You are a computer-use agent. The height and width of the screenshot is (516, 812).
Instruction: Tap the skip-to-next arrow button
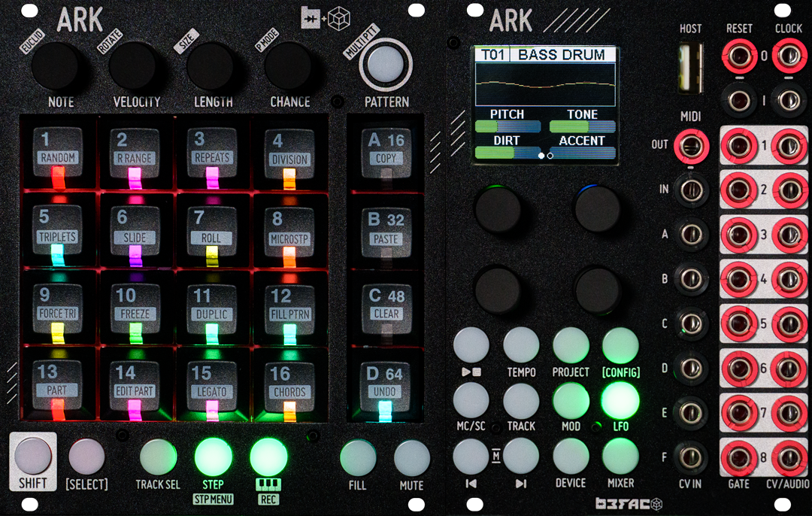coord(521,457)
